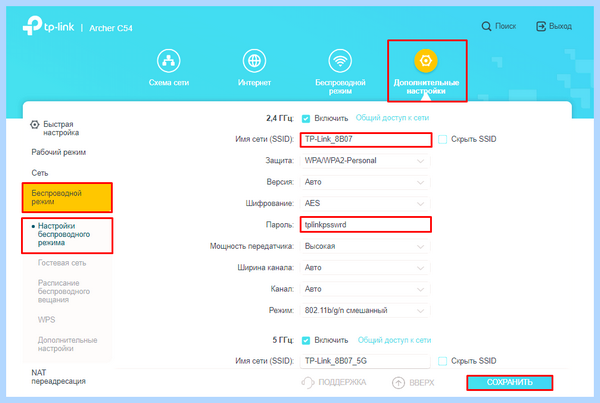Open the Мощность передатчика dropdown
This screenshot has width=600, height=403.
(365, 246)
